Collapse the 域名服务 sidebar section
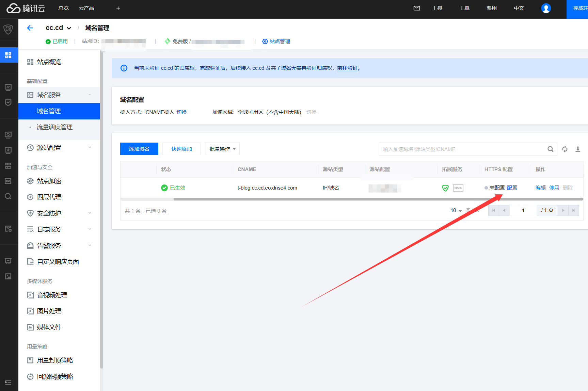The width and height of the screenshot is (588, 391). [90, 95]
